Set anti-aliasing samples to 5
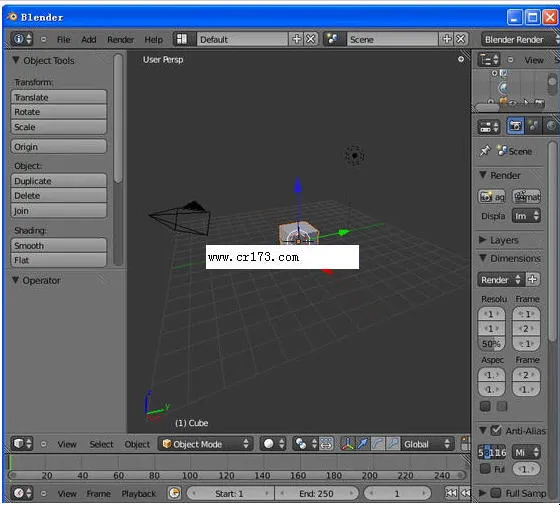The width and height of the screenshot is (560, 505). [481, 453]
